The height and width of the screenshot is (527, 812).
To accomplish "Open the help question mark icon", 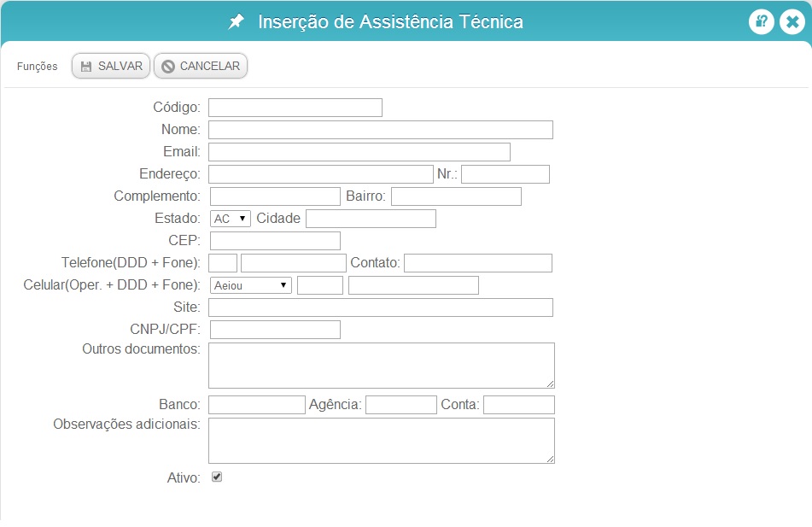I will [762, 21].
